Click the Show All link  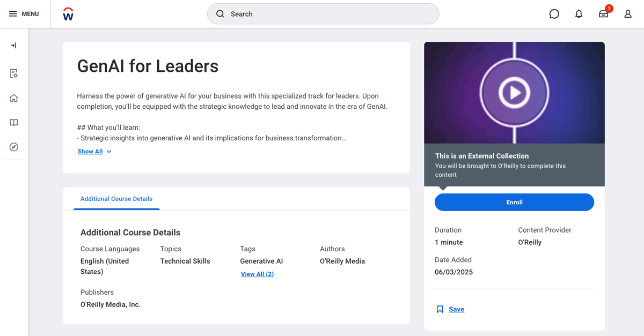90,152
